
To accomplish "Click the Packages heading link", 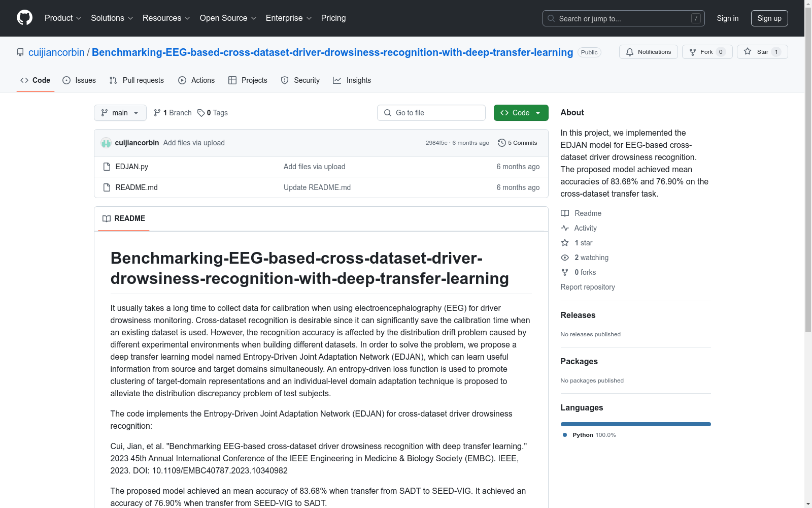I will (x=579, y=361).
